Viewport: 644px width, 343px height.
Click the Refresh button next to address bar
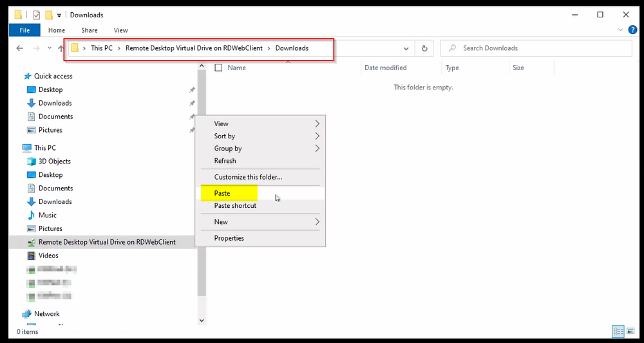[424, 48]
